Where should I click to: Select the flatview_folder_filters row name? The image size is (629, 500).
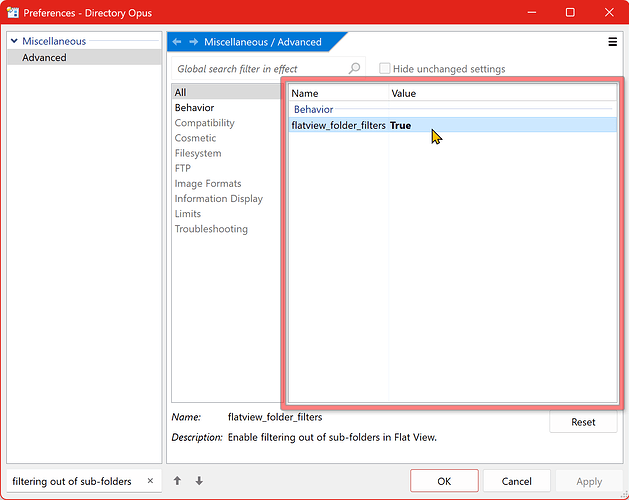click(x=339, y=125)
